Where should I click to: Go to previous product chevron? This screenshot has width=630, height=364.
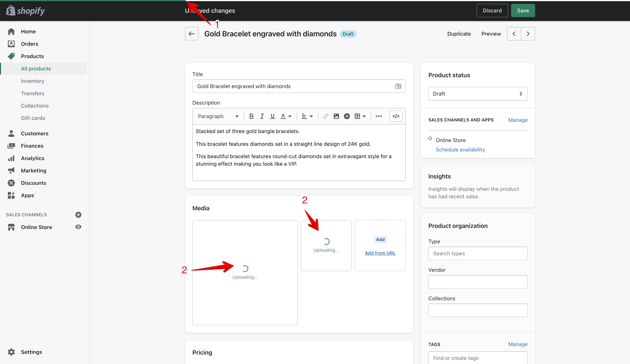[x=514, y=34]
